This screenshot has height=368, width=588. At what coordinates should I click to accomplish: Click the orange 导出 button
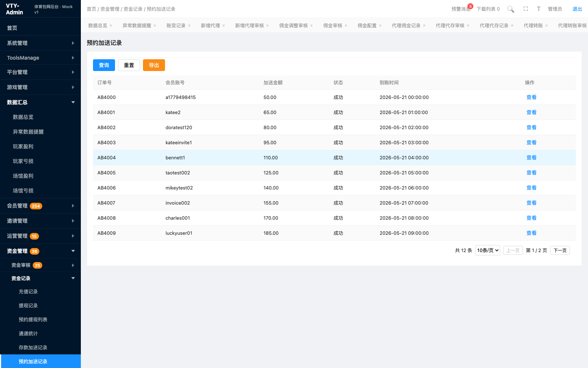coord(154,65)
